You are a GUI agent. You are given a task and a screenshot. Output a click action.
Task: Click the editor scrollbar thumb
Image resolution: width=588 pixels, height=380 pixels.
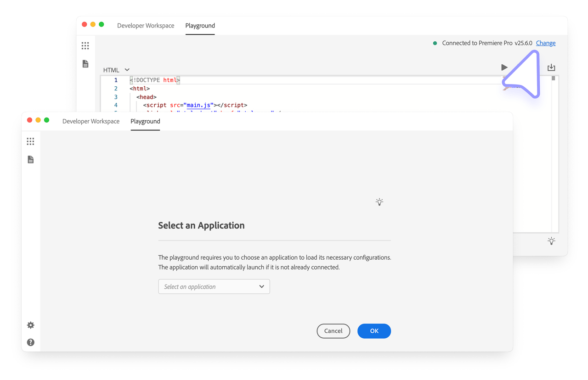coord(554,79)
